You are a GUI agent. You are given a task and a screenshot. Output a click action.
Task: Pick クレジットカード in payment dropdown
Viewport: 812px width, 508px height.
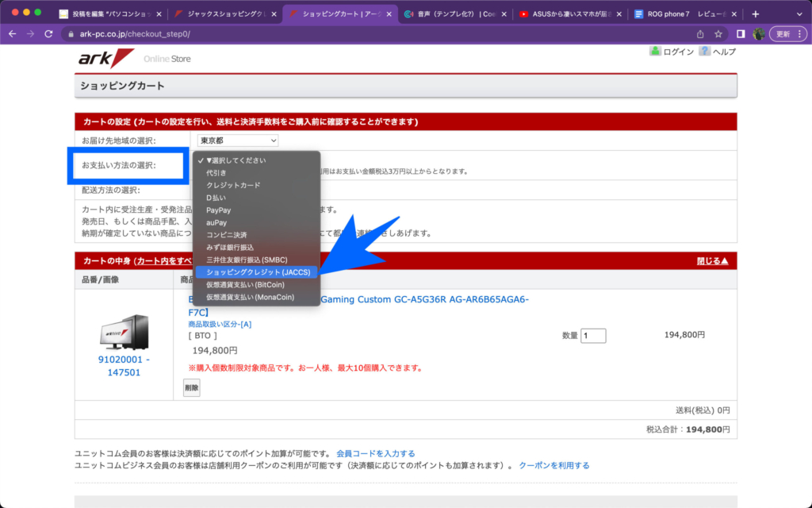coord(232,185)
